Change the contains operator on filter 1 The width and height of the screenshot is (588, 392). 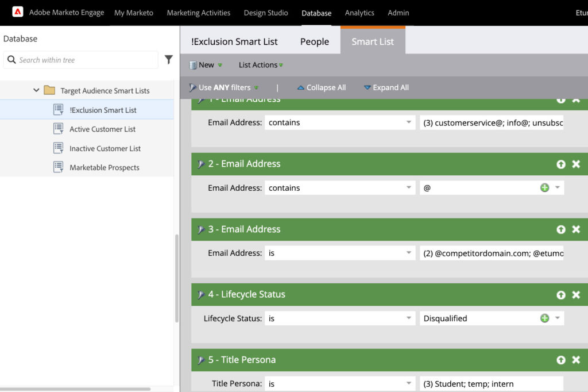(x=339, y=122)
